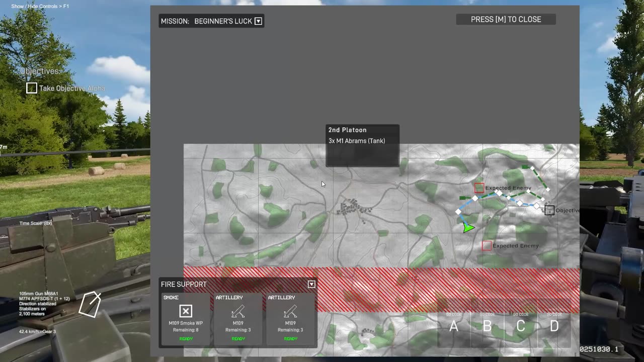Click the '42.4 km/h - Gear 3' speed readout
644x362 pixels.
click(38, 332)
